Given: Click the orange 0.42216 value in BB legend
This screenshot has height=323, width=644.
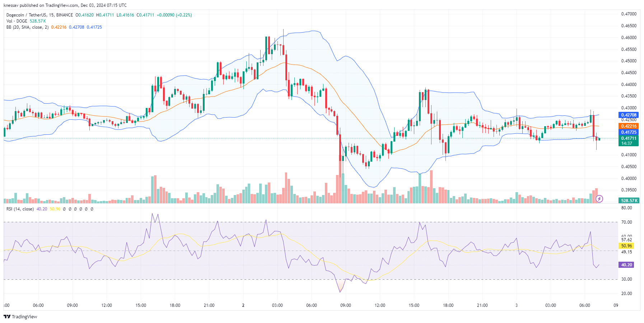Looking at the screenshot, I should pyautogui.click(x=59, y=27).
